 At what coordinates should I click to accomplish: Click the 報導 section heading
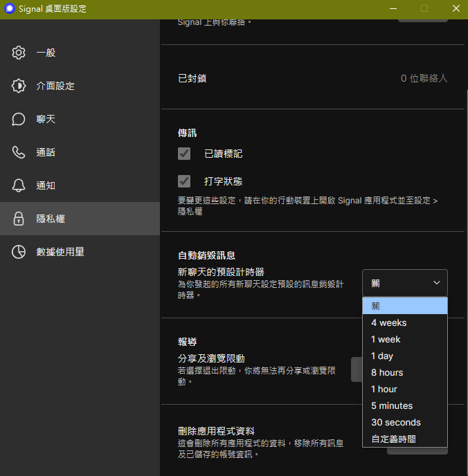pos(187,342)
